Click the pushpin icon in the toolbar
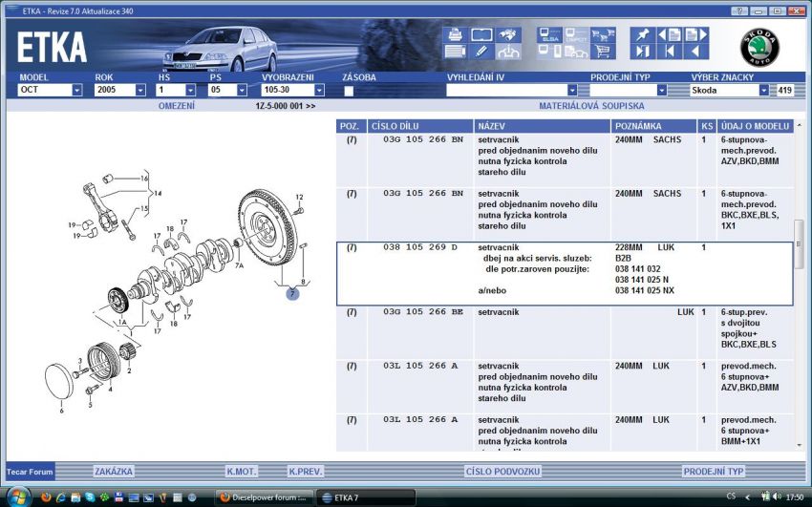Image resolution: width=812 pixels, height=507 pixels. (641, 35)
